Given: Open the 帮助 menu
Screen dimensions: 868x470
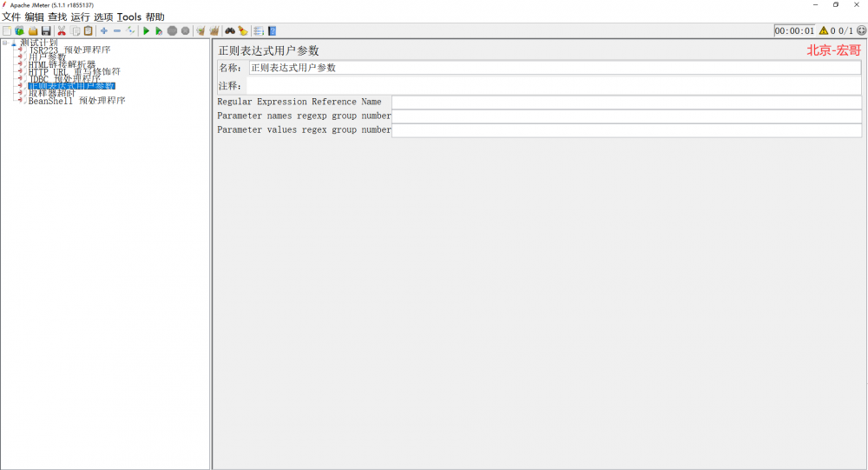Looking at the screenshot, I should [x=155, y=17].
